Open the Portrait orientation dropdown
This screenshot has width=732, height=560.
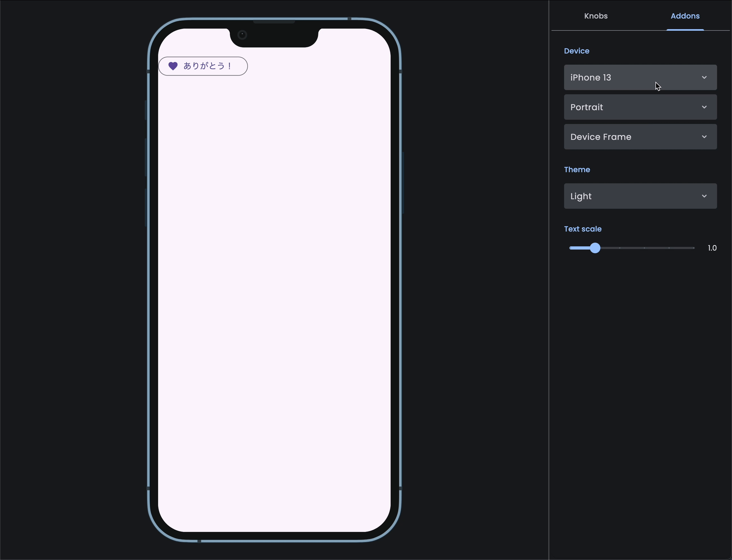tap(640, 107)
